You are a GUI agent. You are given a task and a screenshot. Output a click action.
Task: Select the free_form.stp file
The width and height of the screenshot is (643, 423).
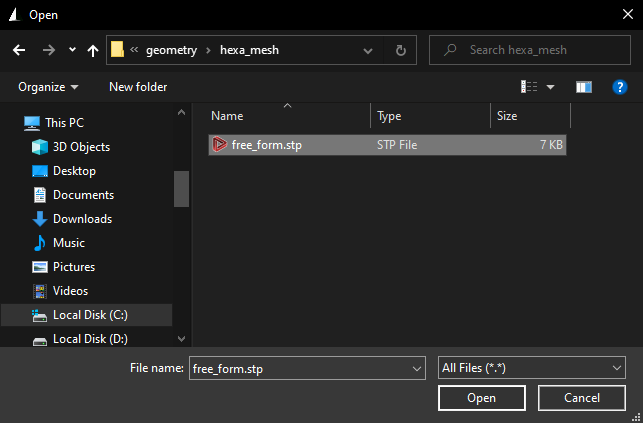(x=268, y=145)
